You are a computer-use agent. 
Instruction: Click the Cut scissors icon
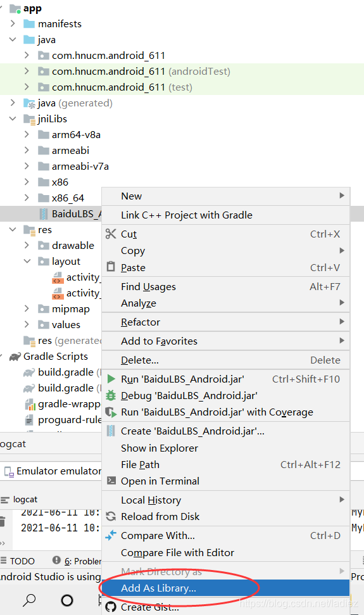tap(111, 234)
